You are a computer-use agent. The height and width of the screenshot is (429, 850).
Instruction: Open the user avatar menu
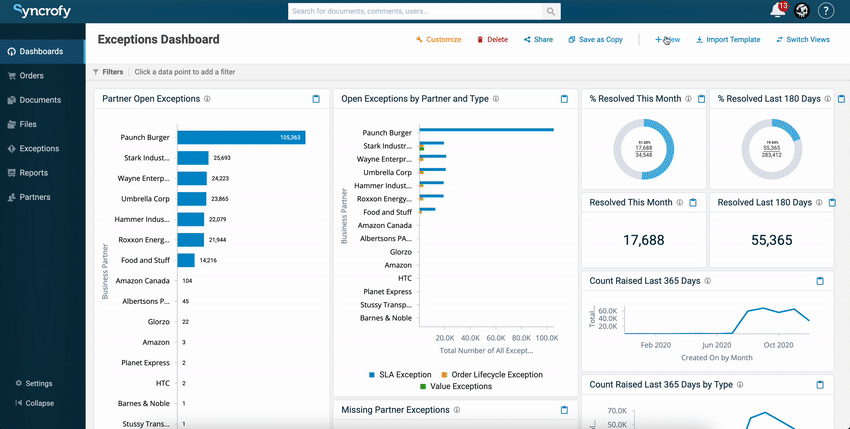click(802, 10)
